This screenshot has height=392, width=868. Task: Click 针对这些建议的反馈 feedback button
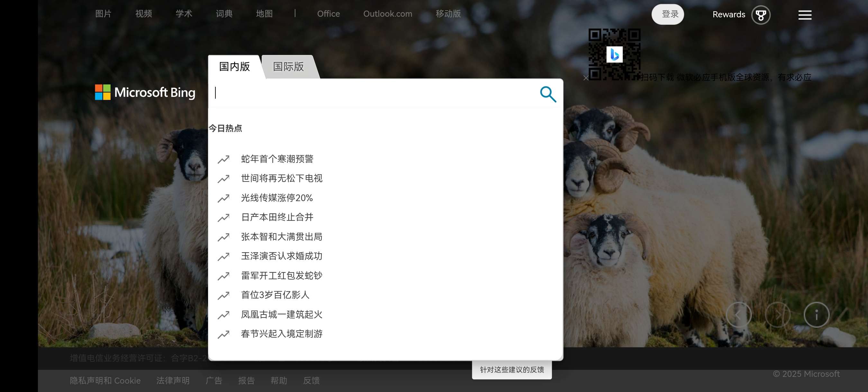(x=511, y=370)
